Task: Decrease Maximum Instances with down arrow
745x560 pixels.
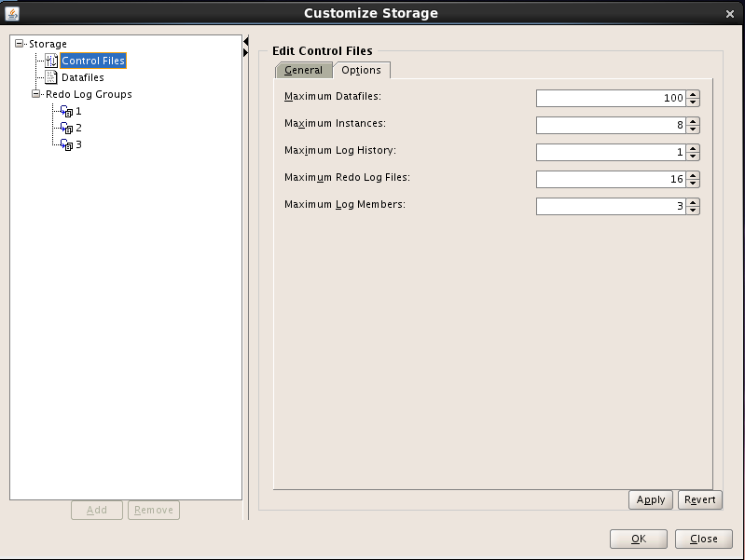Action: click(x=693, y=130)
